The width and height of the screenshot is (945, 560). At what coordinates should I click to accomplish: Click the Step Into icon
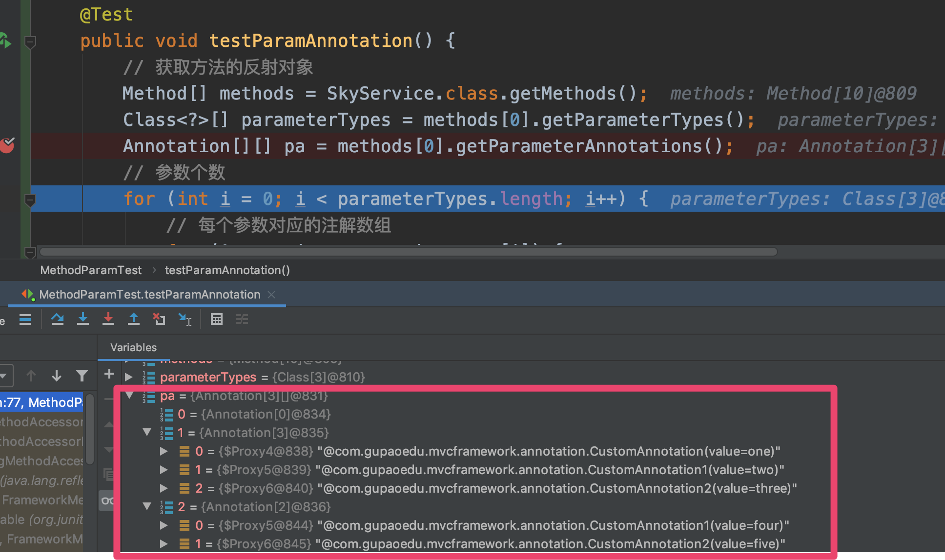(83, 320)
